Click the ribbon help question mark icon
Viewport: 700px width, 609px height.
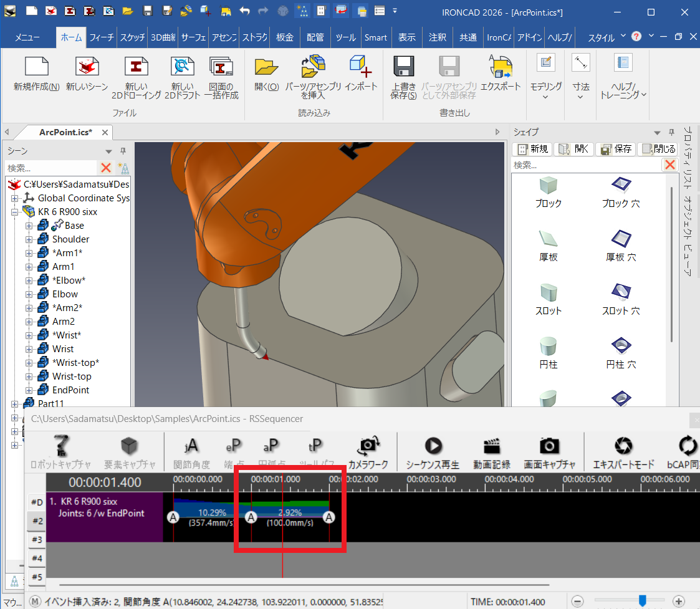(636, 36)
